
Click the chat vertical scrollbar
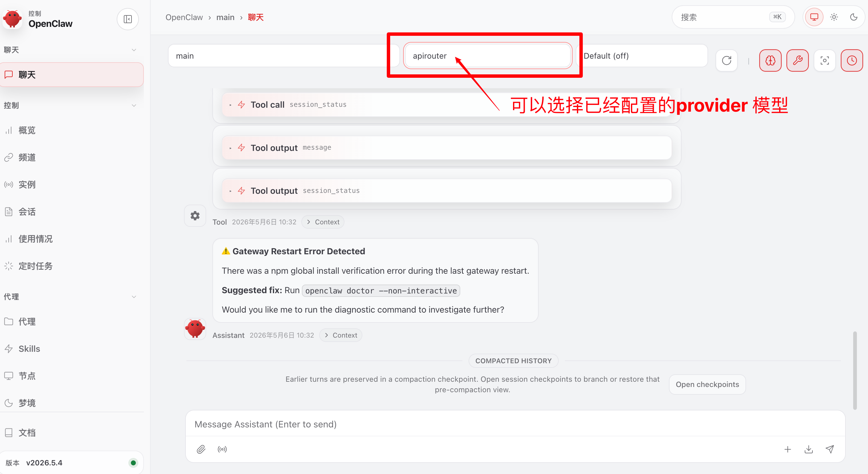(854, 371)
